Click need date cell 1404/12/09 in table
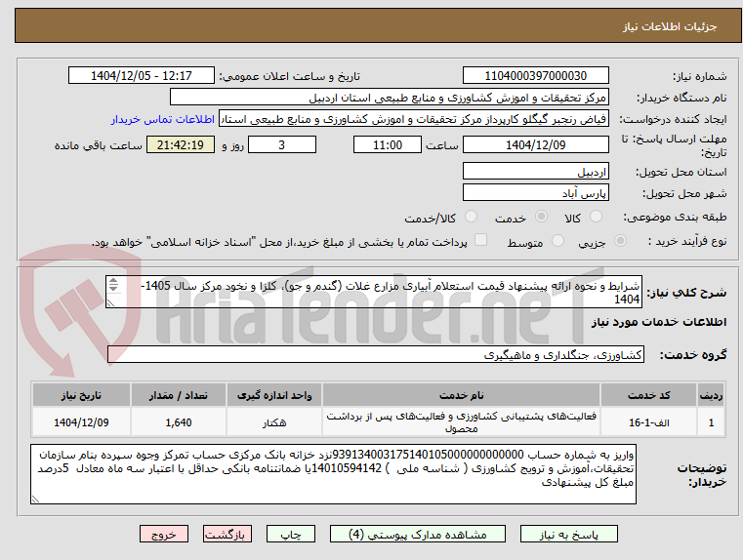743x560 pixels. pos(81,422)
